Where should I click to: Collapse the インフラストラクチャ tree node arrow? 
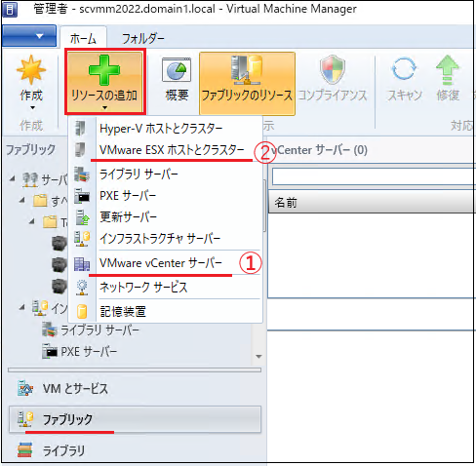(22, 307)
